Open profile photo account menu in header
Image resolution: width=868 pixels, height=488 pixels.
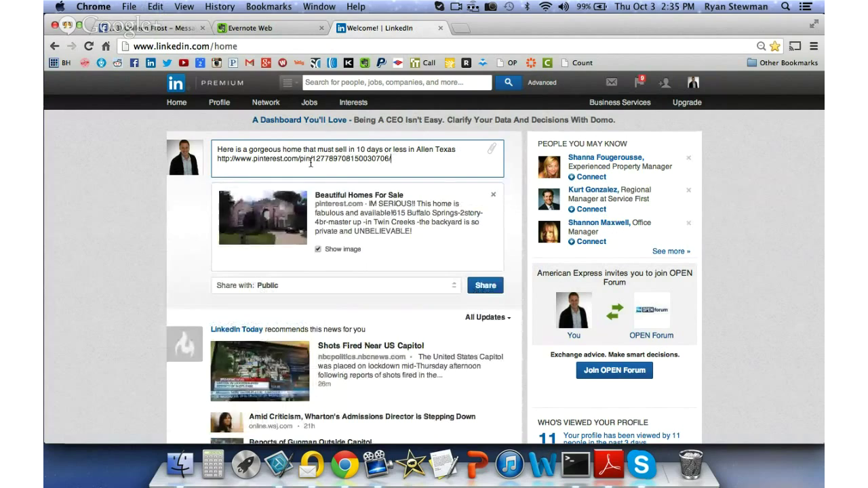coord(693,83)
